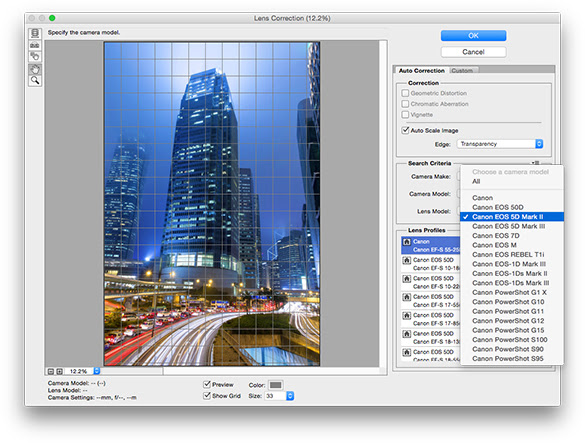Open the grid Color swatch
This screenshot has height=443, width=585.
[276, 385]
